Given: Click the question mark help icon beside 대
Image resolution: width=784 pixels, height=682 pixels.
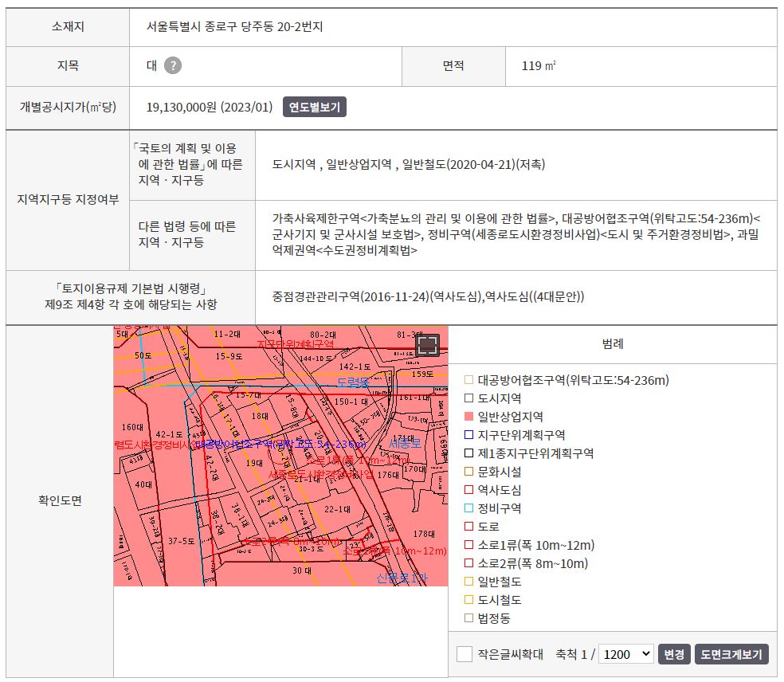Looking at the screenshot, I should click(173, 65).
